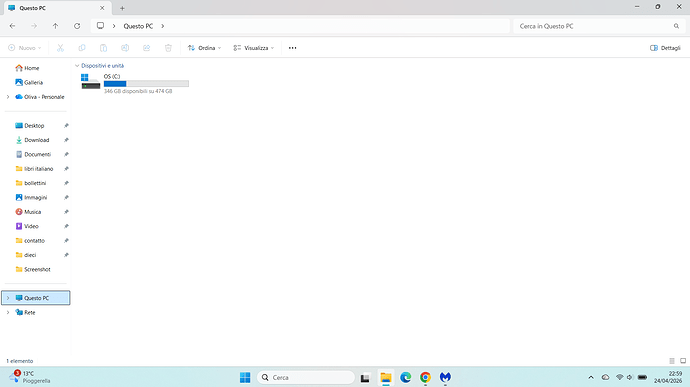Open Task View on taskbar
This screenshot has width=690, height=387.
(x=365, y=377)
